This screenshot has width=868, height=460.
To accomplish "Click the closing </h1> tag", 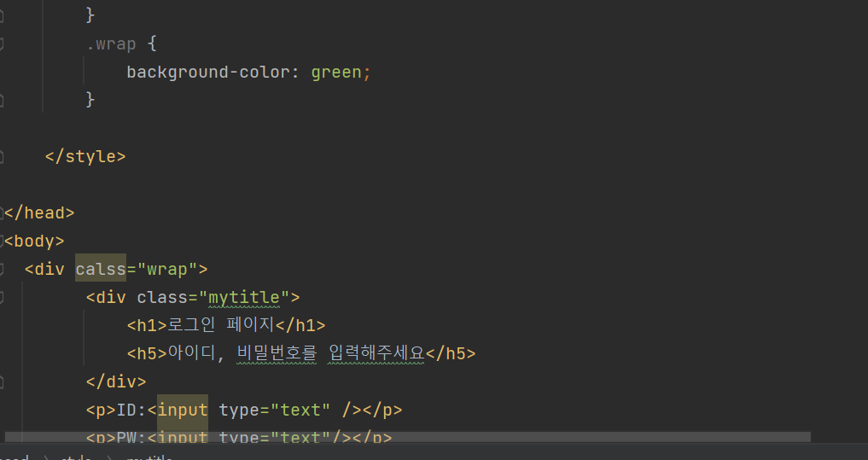I will coord(300,325).
